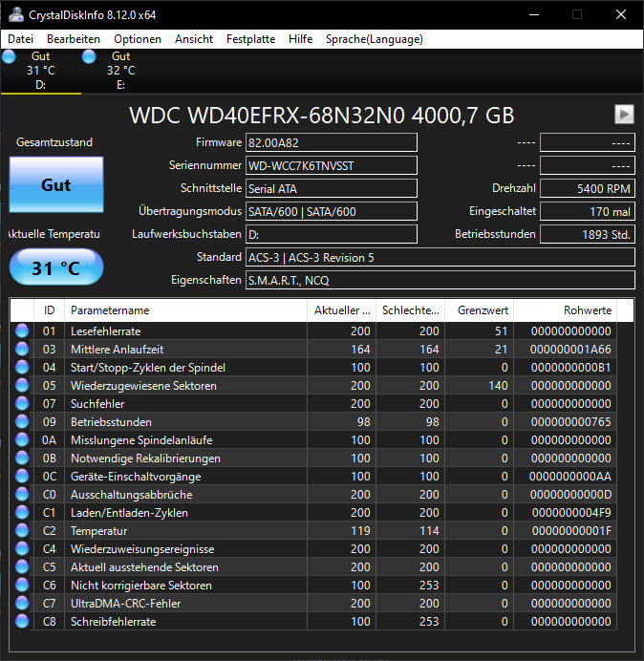Select drive E: status orb
Image resolution: width=644 pixels, height=661 pixels.
coord(89,56)
